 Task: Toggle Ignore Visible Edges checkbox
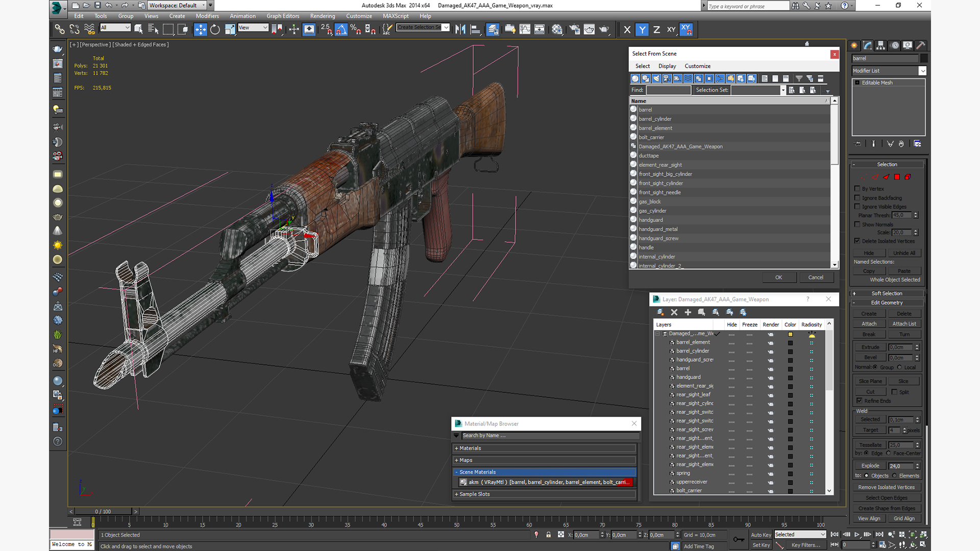click(x=857, y=207)
